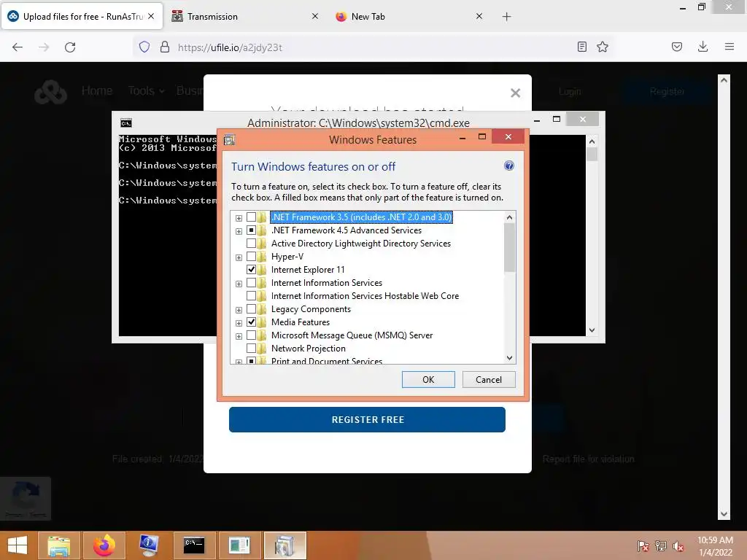Switch to Firefox taskbar icon
The height and width of the screenshot is (560, 747).
(104, 545)
